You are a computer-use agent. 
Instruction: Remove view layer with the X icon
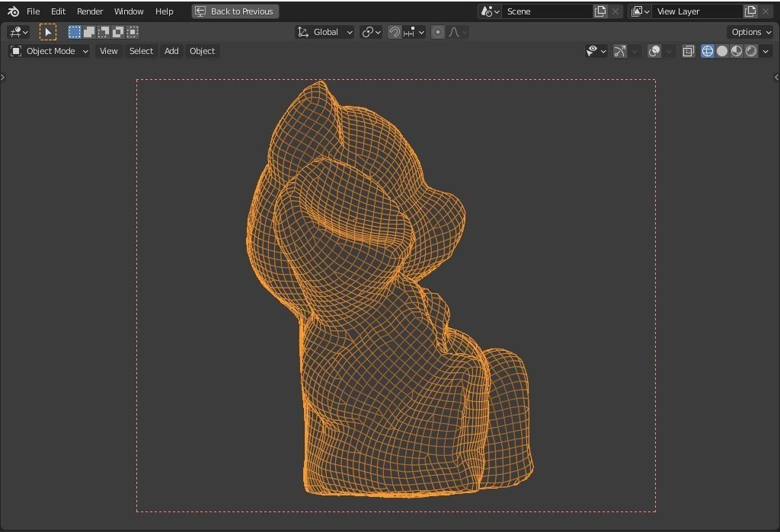[x=766, y=11]
